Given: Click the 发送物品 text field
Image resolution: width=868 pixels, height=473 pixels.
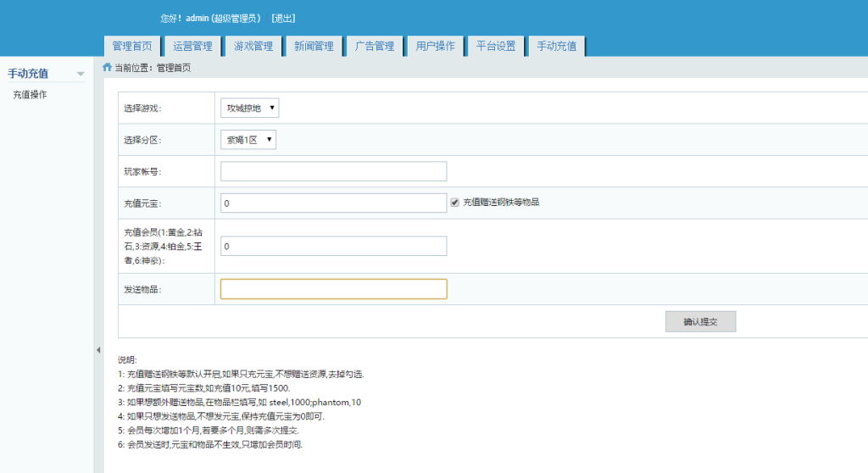Looking at the screenshot, I should tap(333, 289).
